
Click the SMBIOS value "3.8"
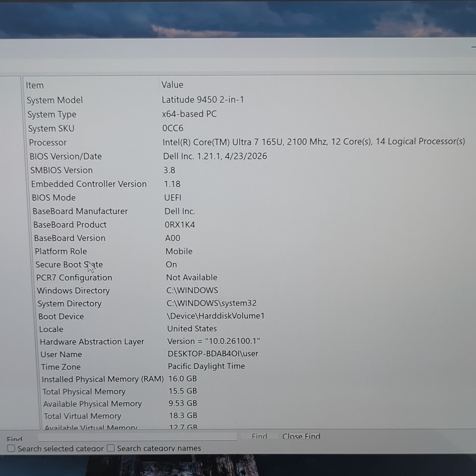point(170,170)
